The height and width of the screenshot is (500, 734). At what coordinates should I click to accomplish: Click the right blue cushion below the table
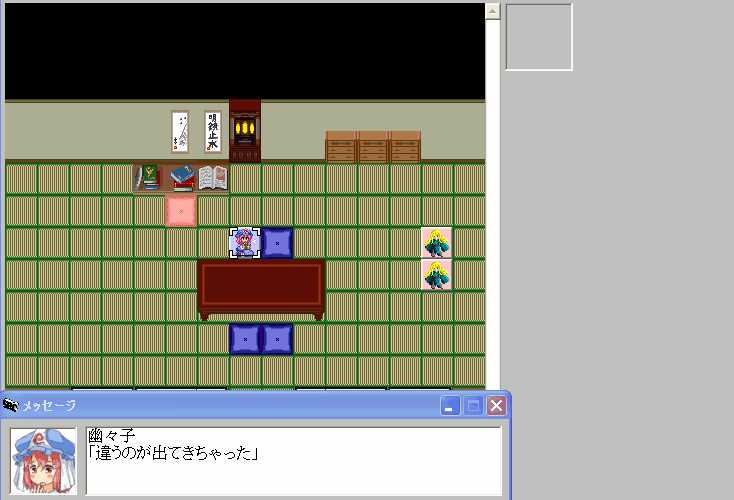pos(277,339)
